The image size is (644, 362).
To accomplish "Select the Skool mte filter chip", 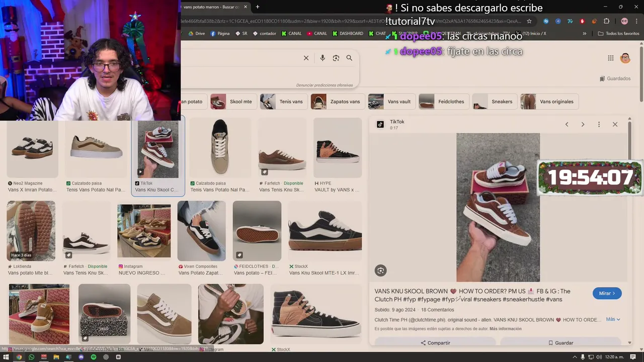I will (x=232, y=102).
